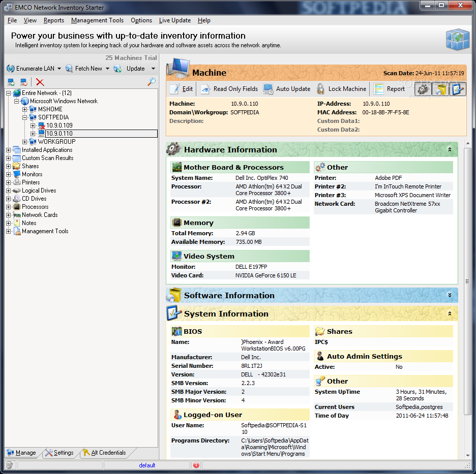The height and width of the screenshot is (474, 476).
Task: Click the Entire Network globe icon
Action: pos(17,93)
